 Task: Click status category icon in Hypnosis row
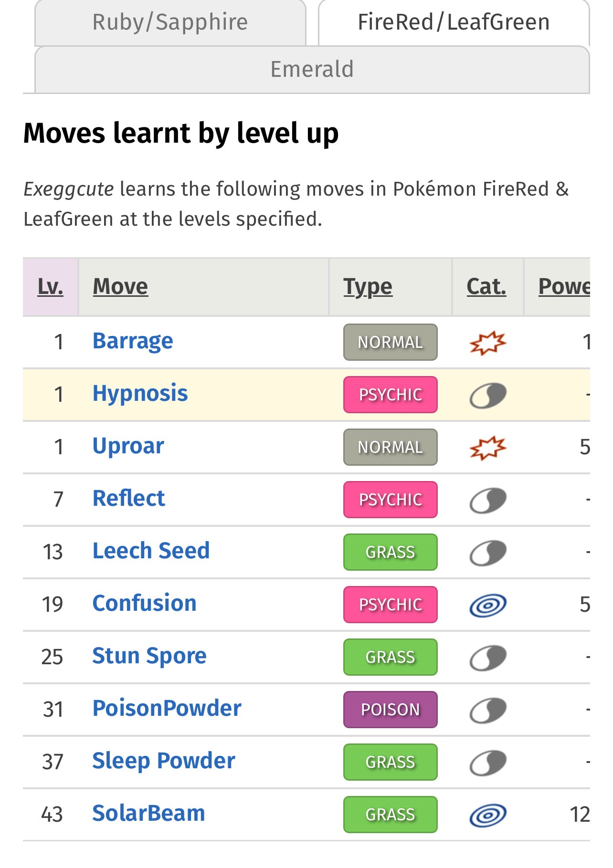(487, 395)
